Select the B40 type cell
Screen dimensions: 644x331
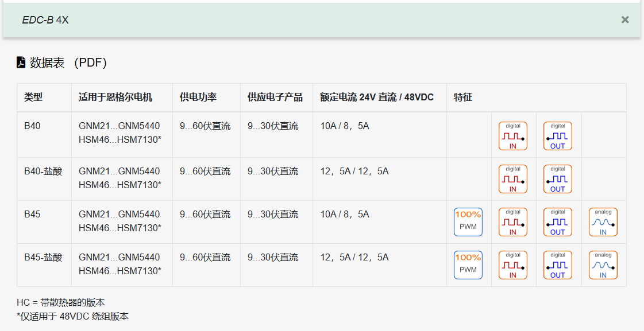(x=32, y=126)
